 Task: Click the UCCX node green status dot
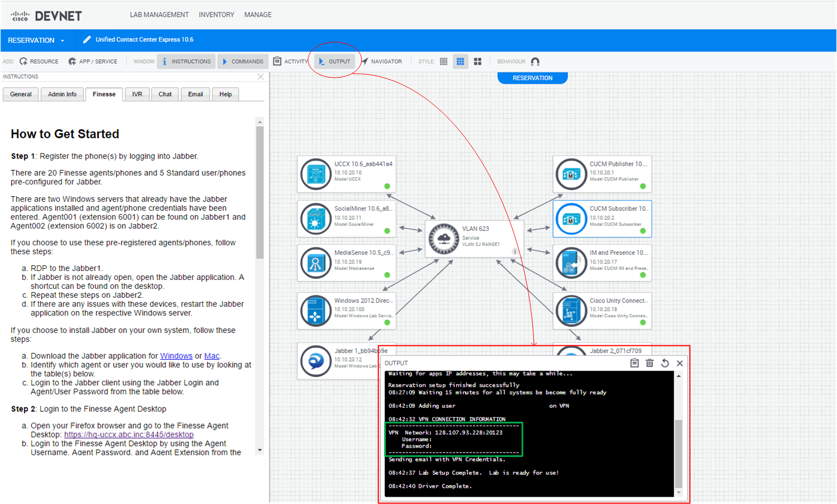click(387, 186)
